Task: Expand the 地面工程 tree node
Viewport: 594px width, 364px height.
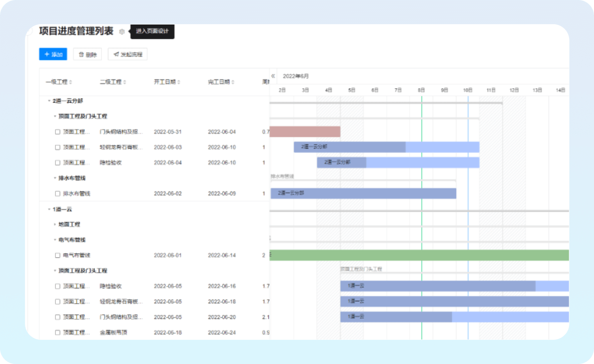Action: point(55,224)
